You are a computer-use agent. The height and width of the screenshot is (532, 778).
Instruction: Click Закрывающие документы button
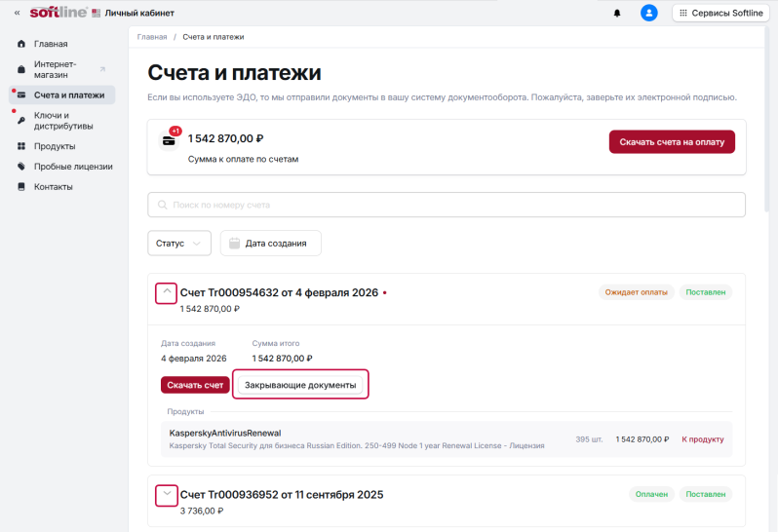(x=300, y=385)
